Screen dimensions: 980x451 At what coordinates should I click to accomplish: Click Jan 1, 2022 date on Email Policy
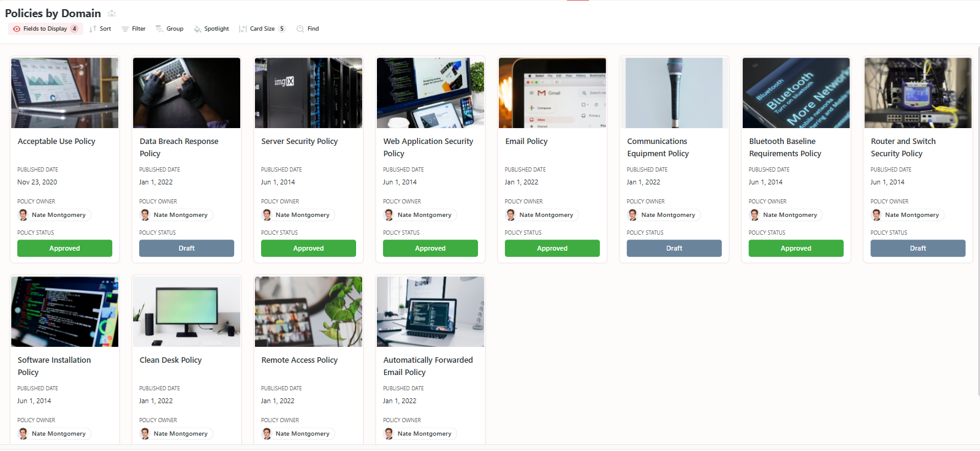click(522, 182)
